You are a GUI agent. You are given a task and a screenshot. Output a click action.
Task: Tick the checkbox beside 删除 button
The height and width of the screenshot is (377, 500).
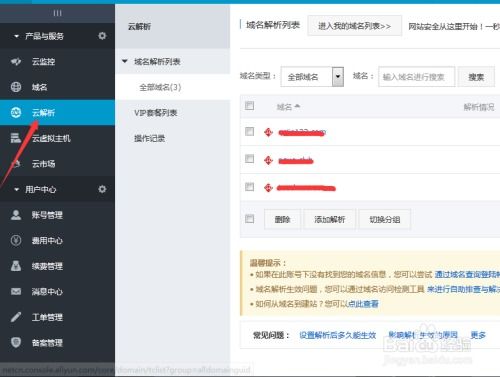pos(249,219)
